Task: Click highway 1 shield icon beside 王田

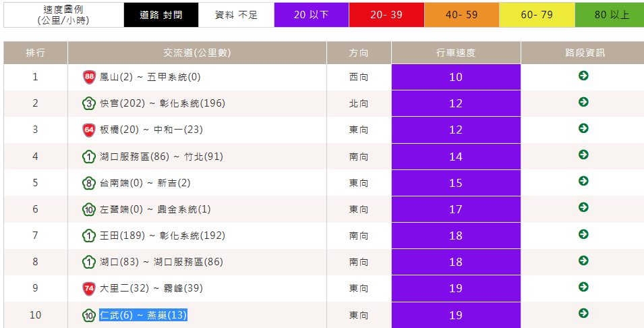Action: pos(89,236)
